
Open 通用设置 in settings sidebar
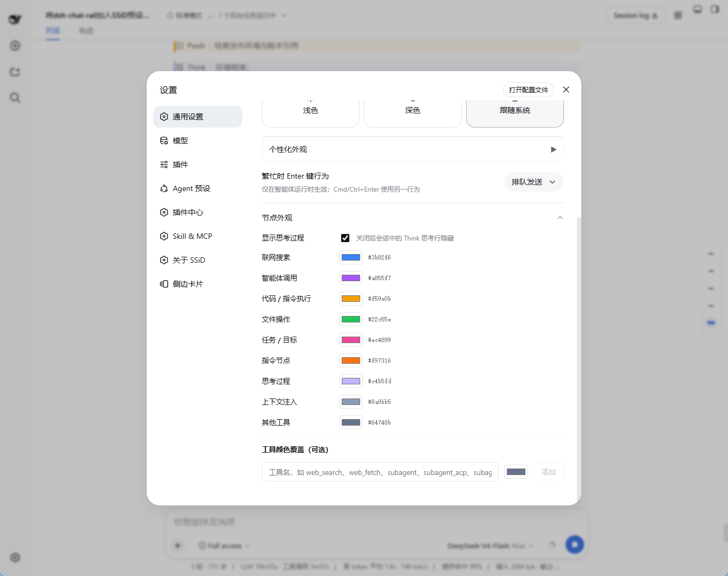[x=198, y=117]
